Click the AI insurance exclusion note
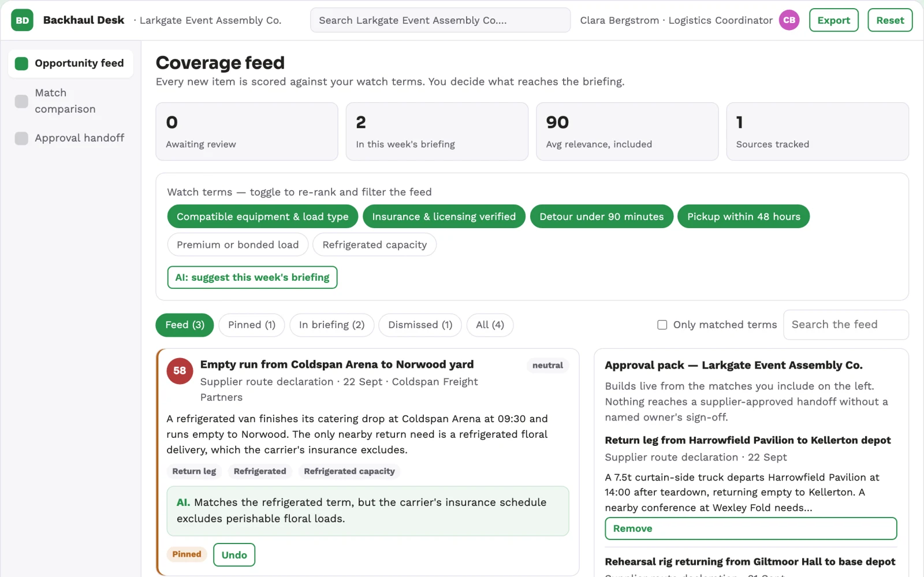 coord(368,511)
